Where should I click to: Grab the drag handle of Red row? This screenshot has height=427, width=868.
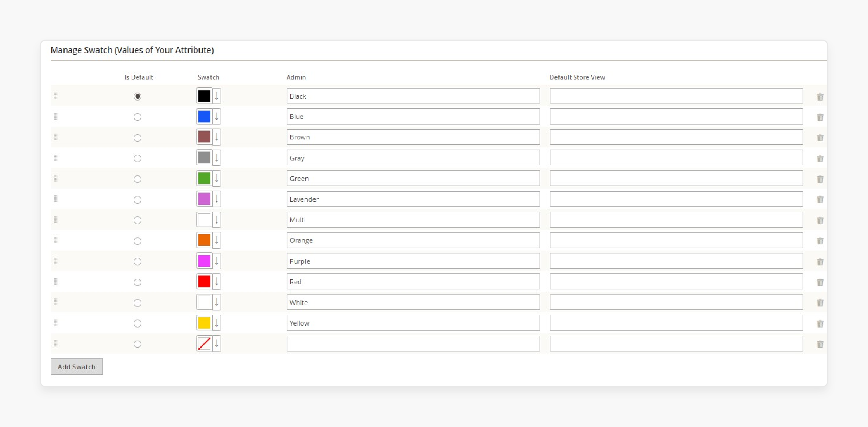[x=56, y=281]
